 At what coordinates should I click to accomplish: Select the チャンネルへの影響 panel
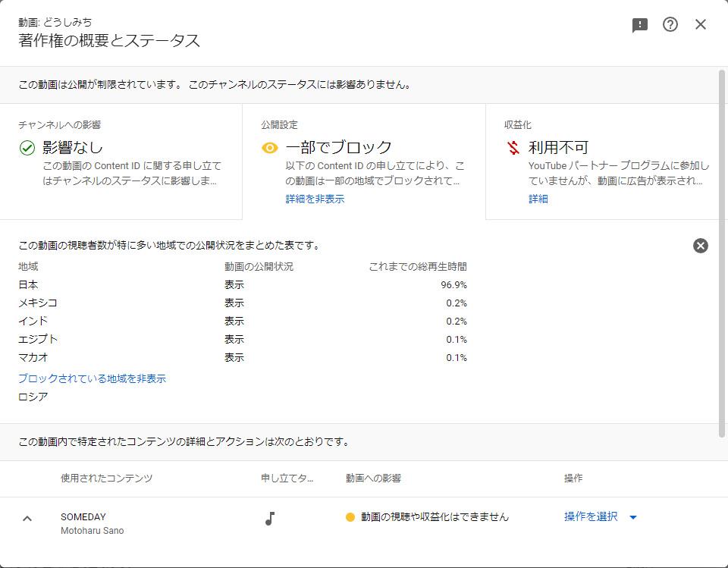click(x=121, y=162)
